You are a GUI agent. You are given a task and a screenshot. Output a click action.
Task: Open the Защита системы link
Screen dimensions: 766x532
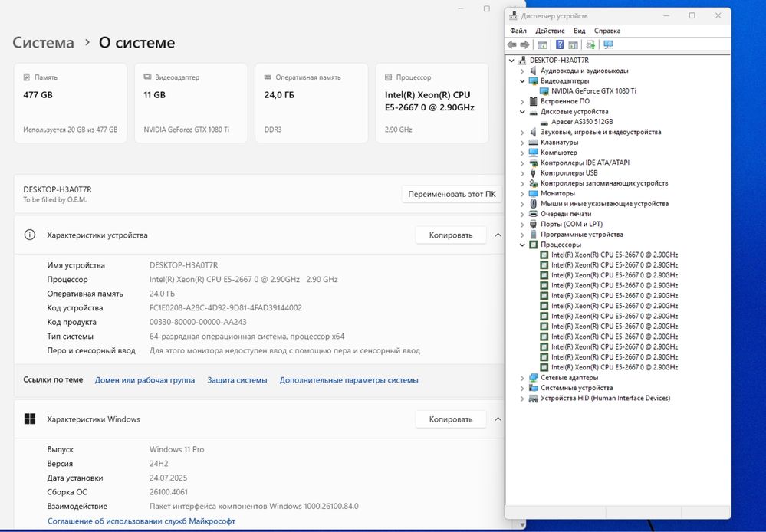coord(237,380)
